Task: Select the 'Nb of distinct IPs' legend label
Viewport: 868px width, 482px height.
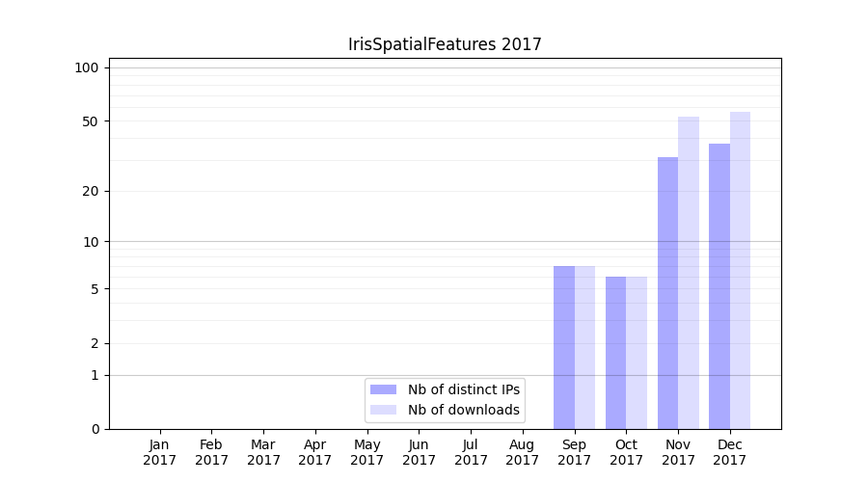Action: tap(463, 389)
